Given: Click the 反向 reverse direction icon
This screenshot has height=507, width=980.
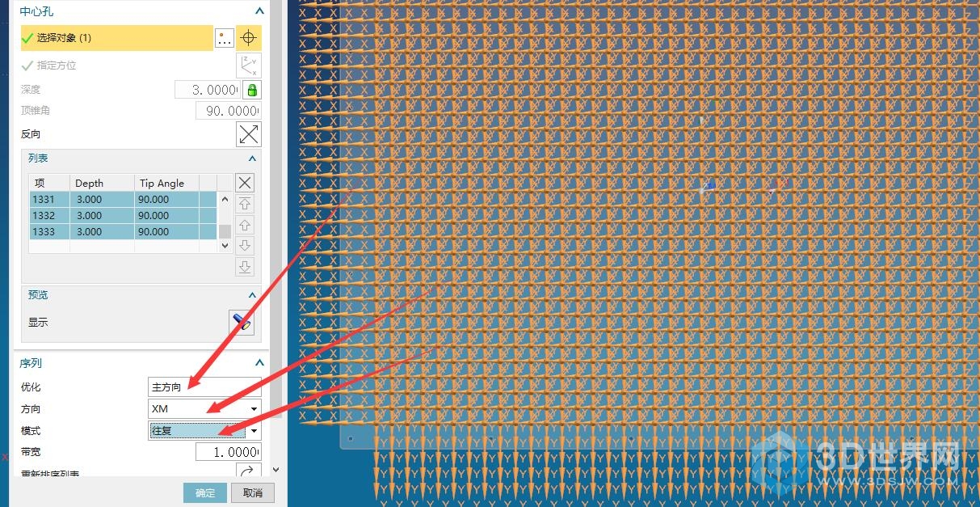Looking at the screenshot, I should pos(249,134).
